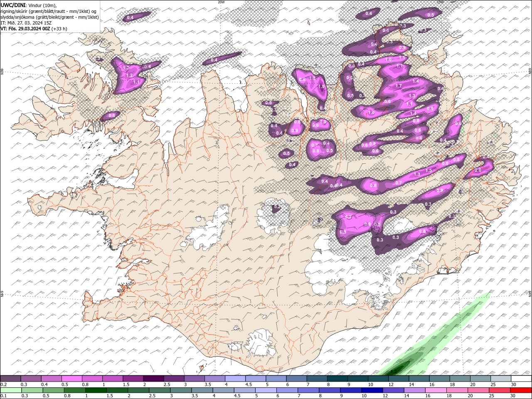Click the 'rigning/skúrir' description line
The height and width of the screenshot is (399, 532).
pyautogui.click(x=49, y=11)
